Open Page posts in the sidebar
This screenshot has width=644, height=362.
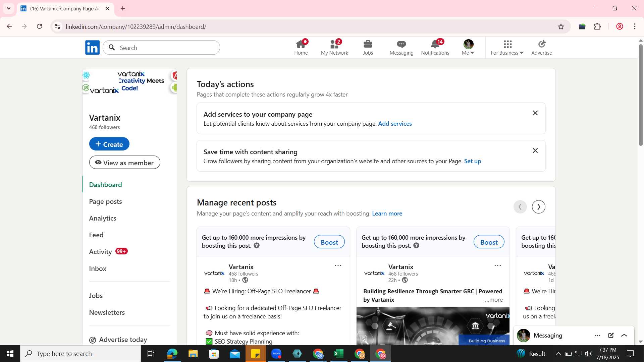[x=105, y=201]
